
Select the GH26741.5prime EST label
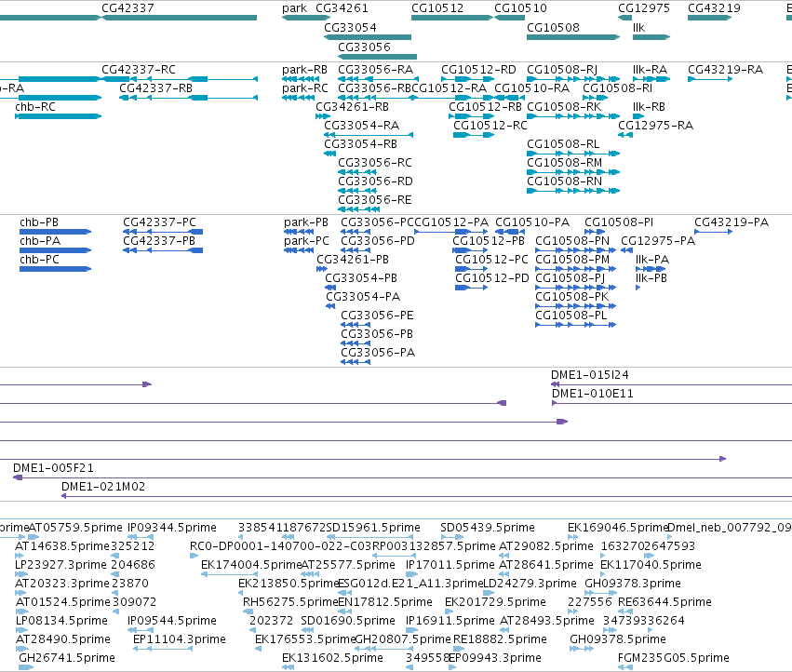pos(67,658)
